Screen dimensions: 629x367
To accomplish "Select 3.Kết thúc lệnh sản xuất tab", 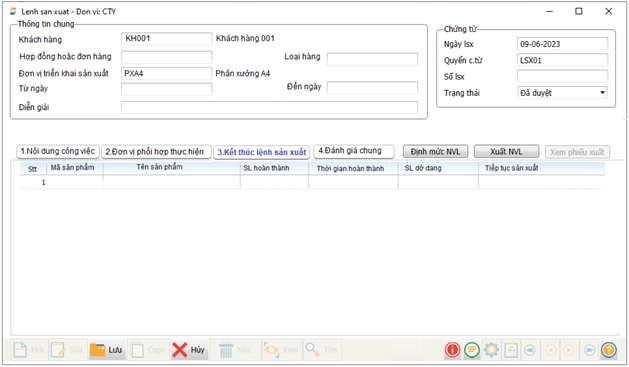I will [262, 152].
